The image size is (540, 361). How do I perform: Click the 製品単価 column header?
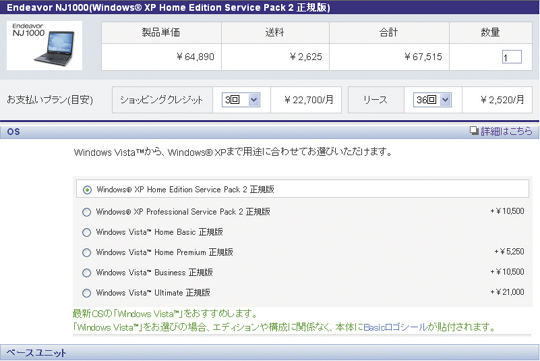coord(161,33)
